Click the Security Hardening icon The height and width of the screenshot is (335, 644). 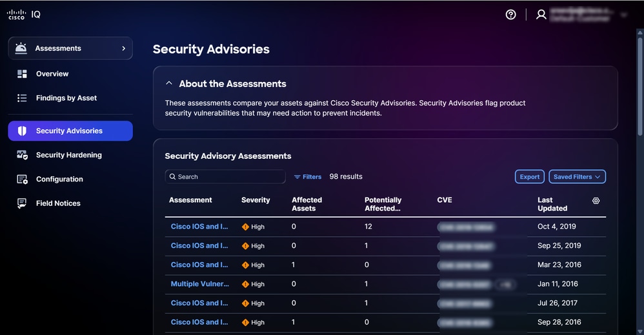point(22,155)
